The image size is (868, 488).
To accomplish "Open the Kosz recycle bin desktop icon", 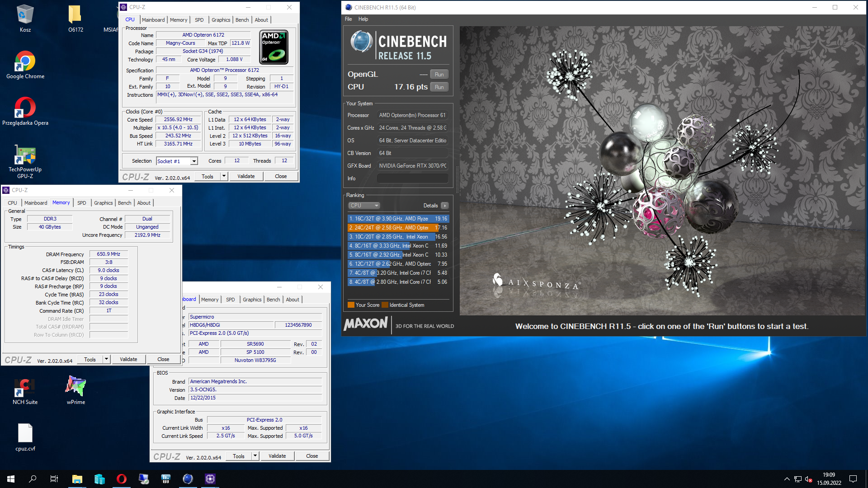I will [25, 18].
